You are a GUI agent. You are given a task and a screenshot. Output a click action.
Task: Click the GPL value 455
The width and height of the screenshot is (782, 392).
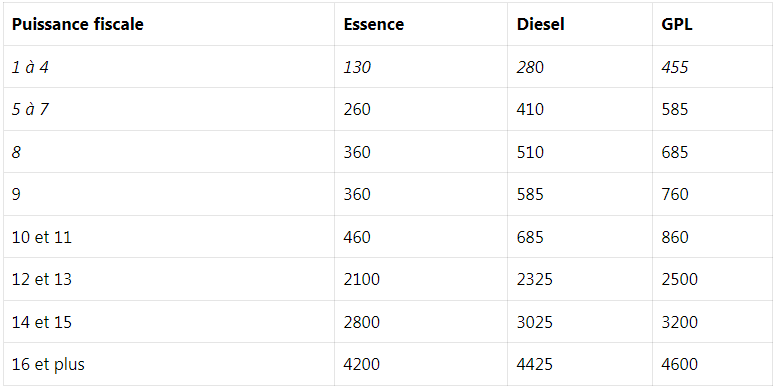[x=674, y=67]
